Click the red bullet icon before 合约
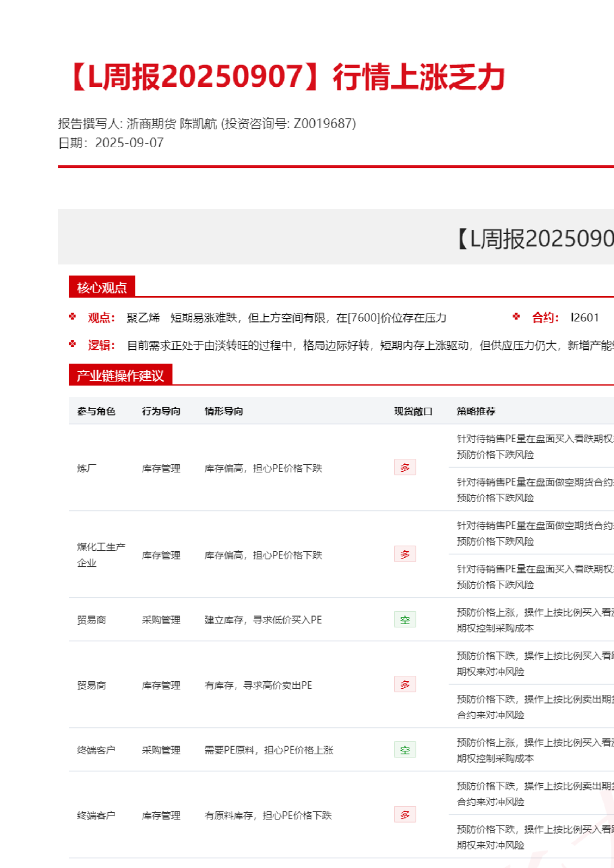Image resolution: width=614 pixels, height=868 pixels. coord(516,317)
